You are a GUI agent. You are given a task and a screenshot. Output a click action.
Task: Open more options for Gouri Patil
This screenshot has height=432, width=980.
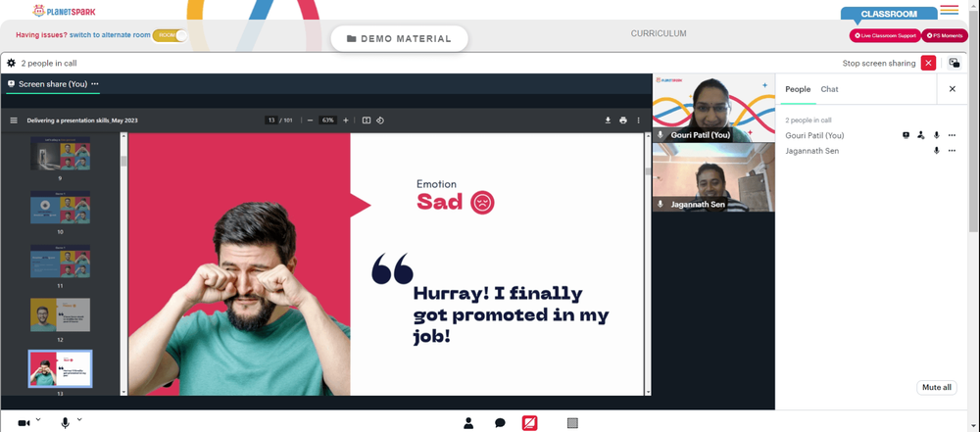[952, 135]
